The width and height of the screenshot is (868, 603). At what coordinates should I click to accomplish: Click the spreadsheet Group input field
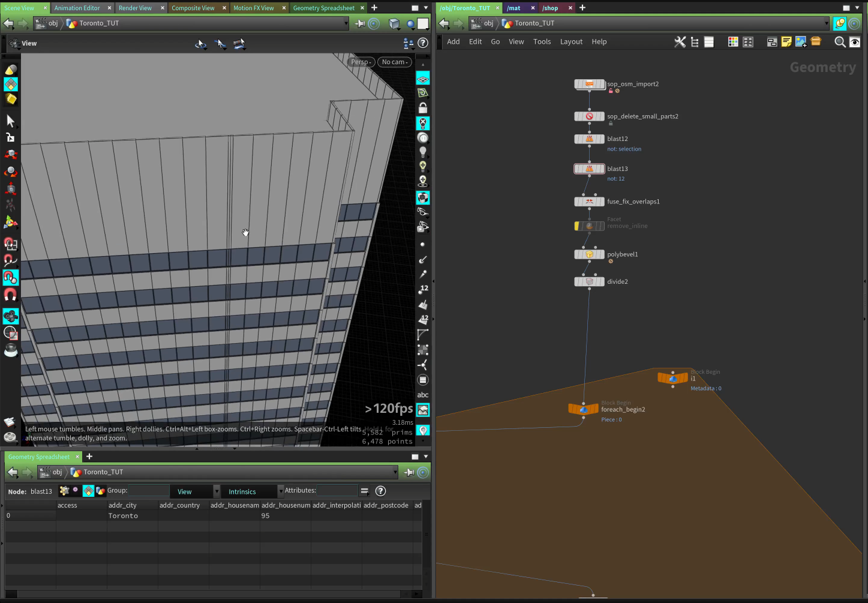pyautogui.click(x=149, y=491)
